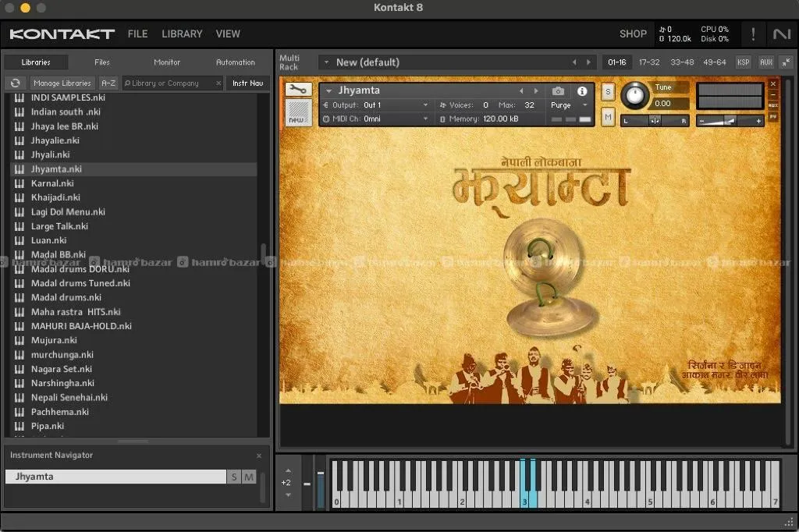Screen dimensions: 799x532
Task: Toggle the AUX sends panel in rack header
Action: pos(766,62)
